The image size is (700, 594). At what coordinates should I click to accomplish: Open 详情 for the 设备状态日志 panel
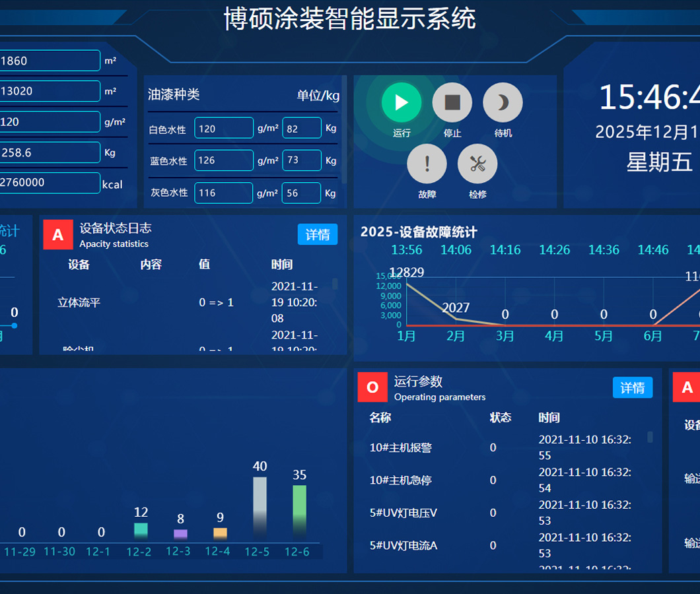(x=317, y=234)
